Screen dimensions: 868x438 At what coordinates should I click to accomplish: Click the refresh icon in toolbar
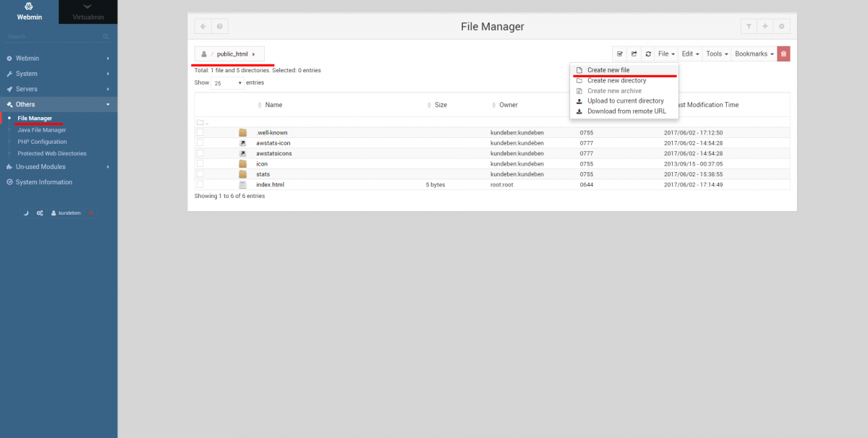(x=648, y=53)
